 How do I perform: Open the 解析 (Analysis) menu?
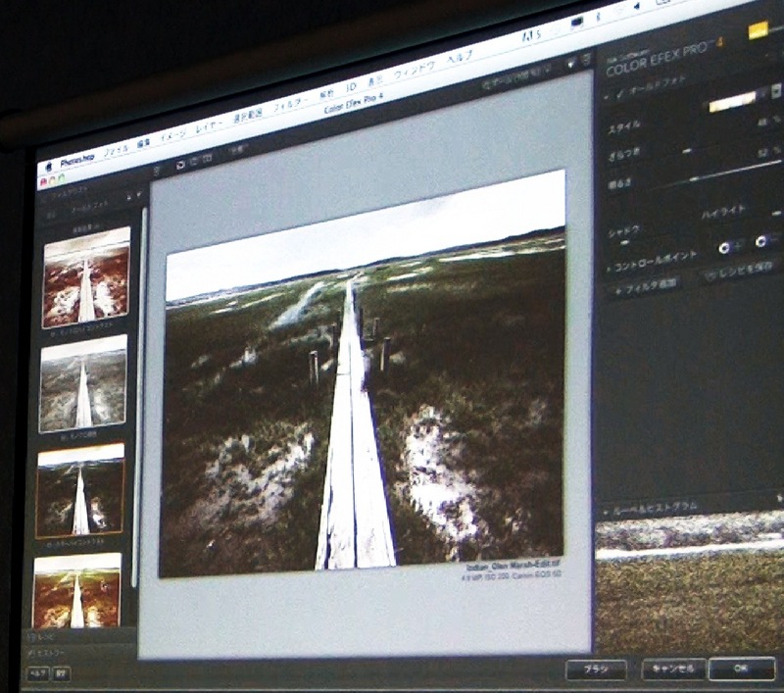[327, 95]
